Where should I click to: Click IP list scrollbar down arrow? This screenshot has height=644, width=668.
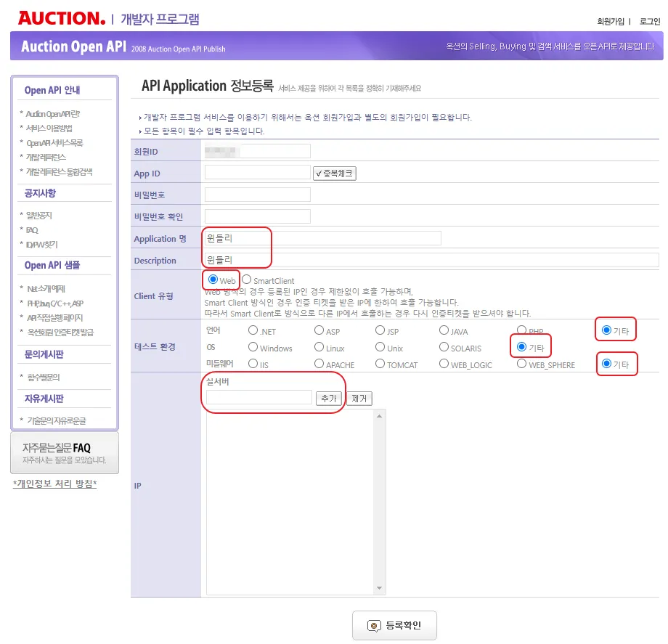point(379,588)
